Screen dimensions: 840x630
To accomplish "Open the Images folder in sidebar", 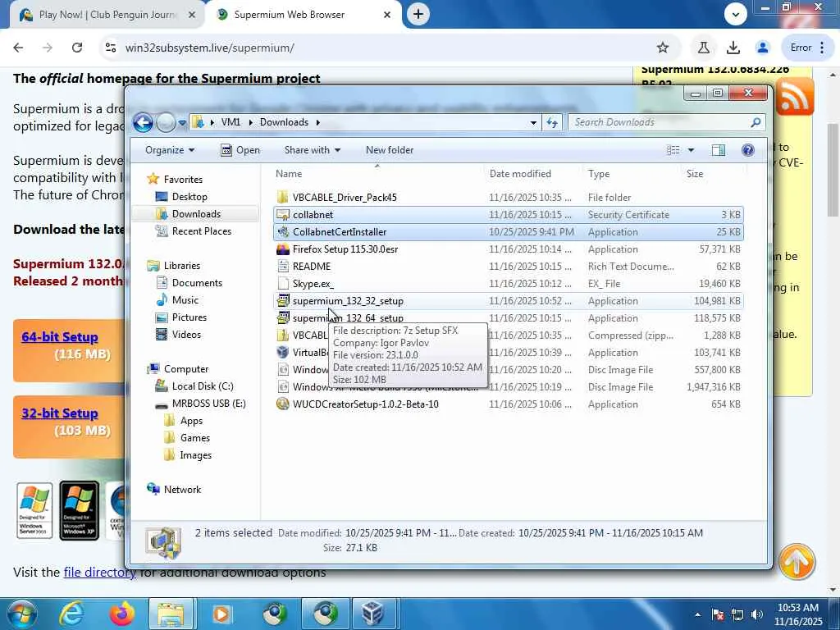I will [x=188, y=454].
